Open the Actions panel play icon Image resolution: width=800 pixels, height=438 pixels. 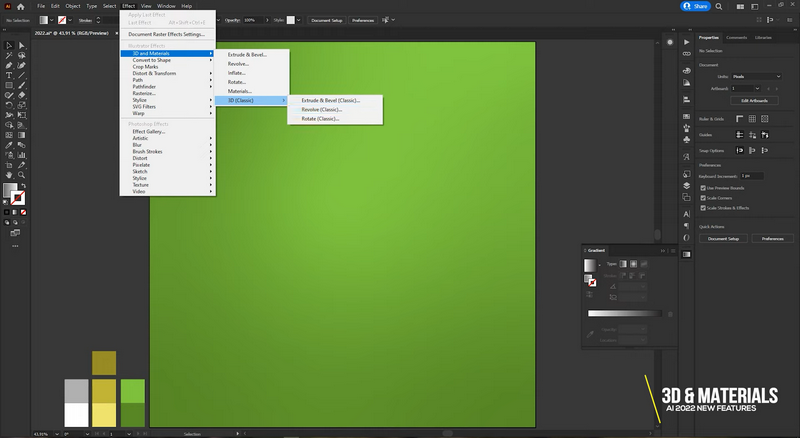click(x=687, y=42)
